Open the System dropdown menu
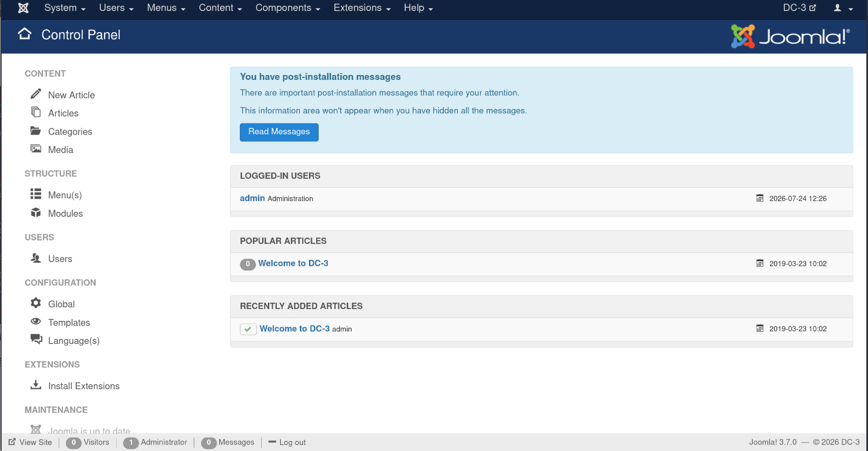 (x=65, y=8)
